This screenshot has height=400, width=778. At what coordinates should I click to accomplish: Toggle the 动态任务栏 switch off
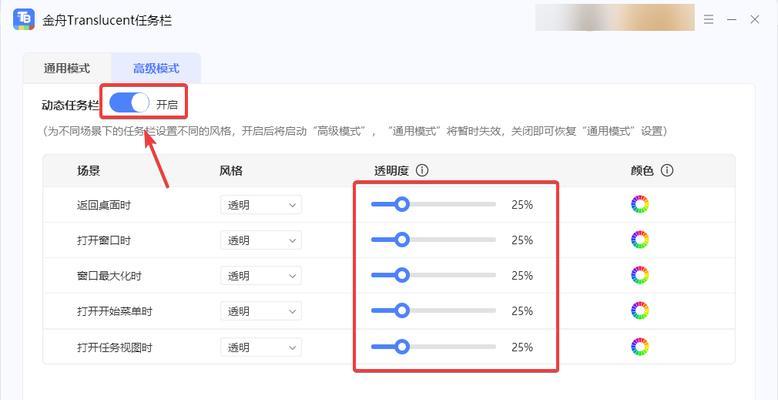tap(129, 103)
